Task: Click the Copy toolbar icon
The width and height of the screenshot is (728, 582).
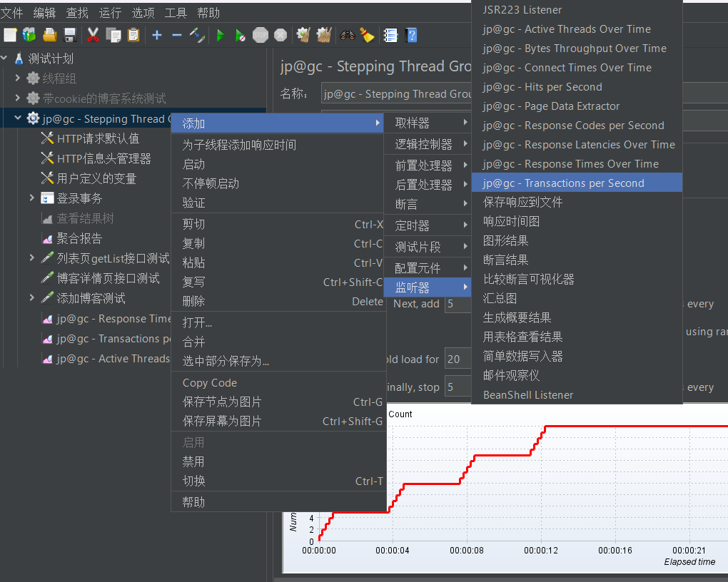Action: tap(113, 35)
